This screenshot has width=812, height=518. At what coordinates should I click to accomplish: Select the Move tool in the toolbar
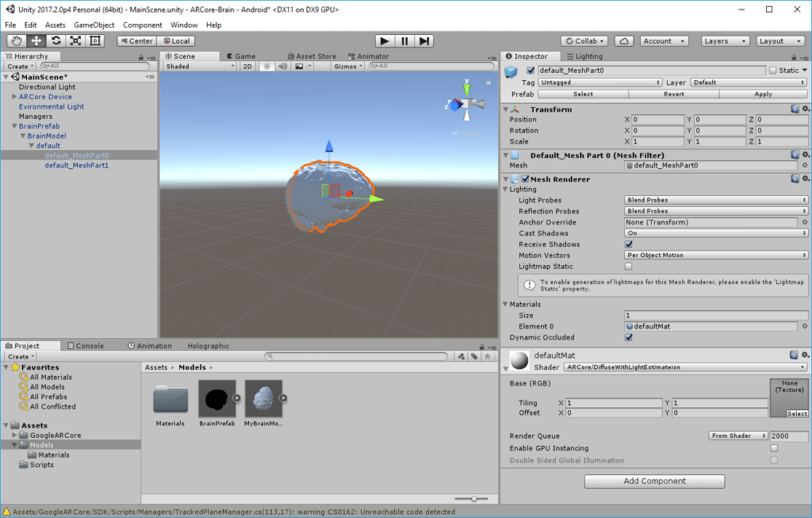click(36, 40)
